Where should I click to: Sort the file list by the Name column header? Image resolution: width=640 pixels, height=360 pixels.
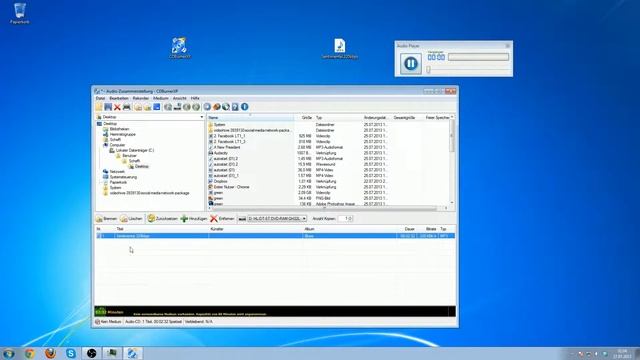(250, 118)
